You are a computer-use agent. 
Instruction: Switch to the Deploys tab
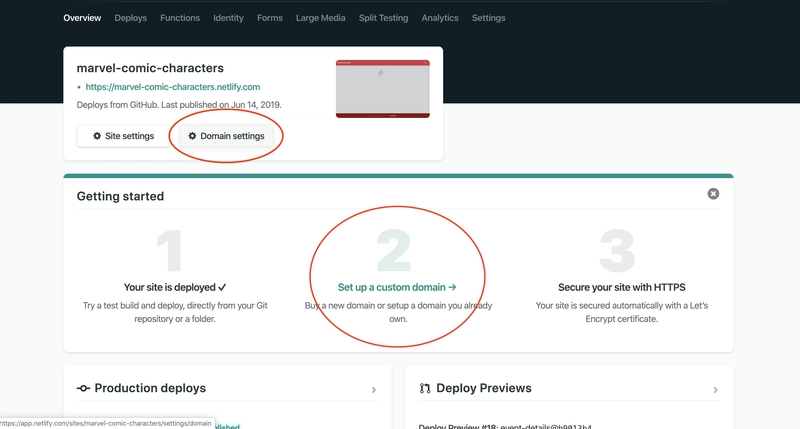click(x=131, y=18)
